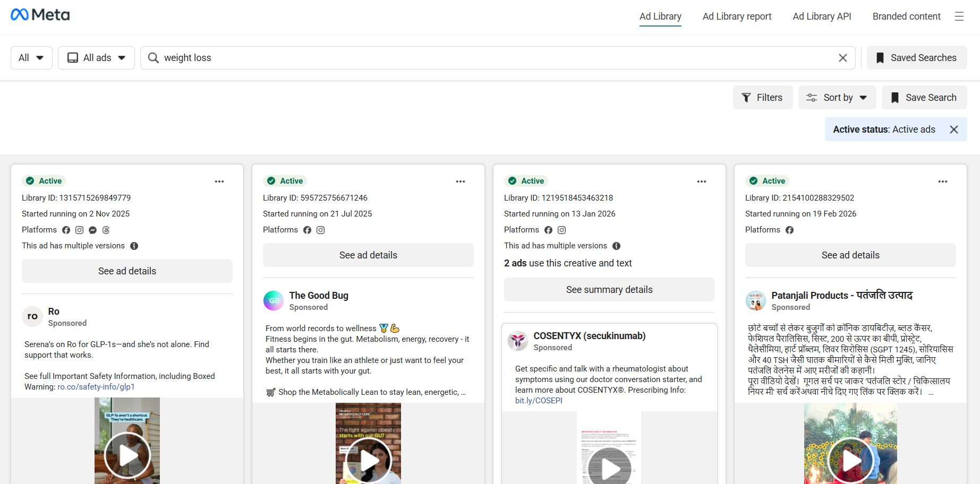Click the Facebook icon on the Patanjali ad
Screen dimensions: 980x484
pos(789,230)
